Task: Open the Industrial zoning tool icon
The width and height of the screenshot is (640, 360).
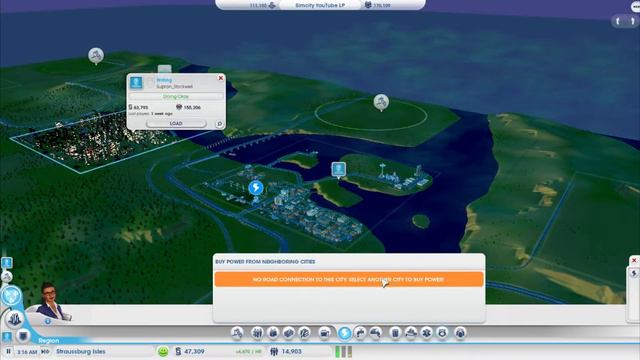Action: (289, 333)
